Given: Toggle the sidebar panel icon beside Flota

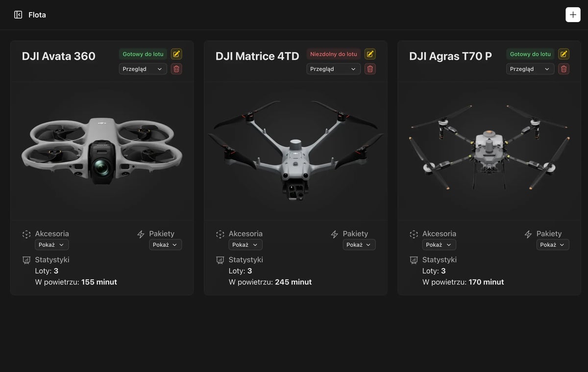Looking at the screenshot, I should click(x=18, y=15).
